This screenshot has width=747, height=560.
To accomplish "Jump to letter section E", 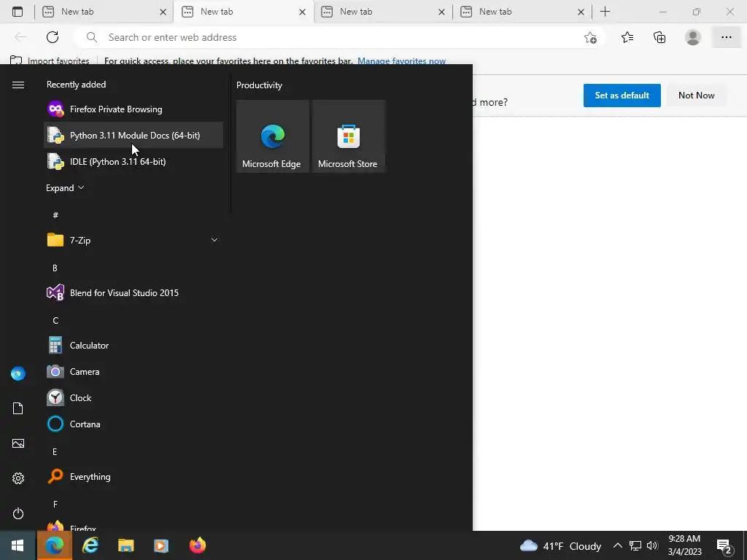I will click(55, 452).
